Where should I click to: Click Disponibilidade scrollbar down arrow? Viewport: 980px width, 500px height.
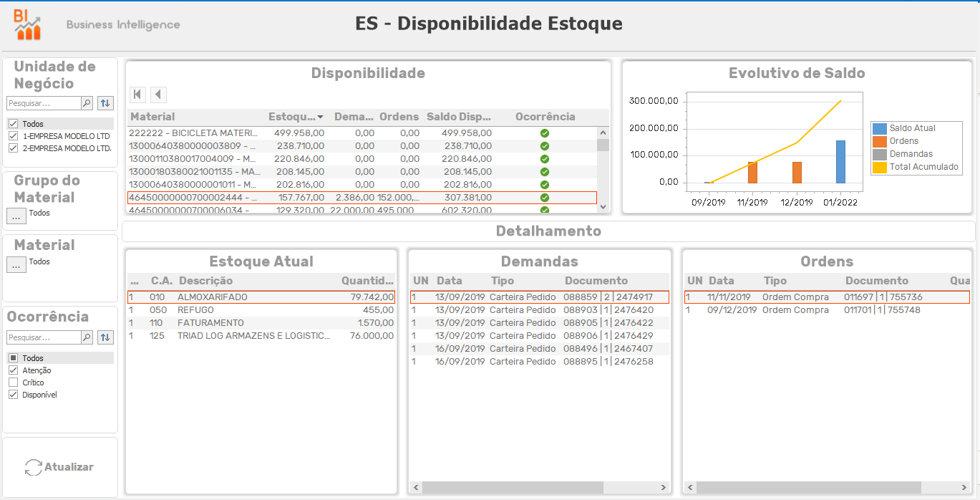(603, 206)
